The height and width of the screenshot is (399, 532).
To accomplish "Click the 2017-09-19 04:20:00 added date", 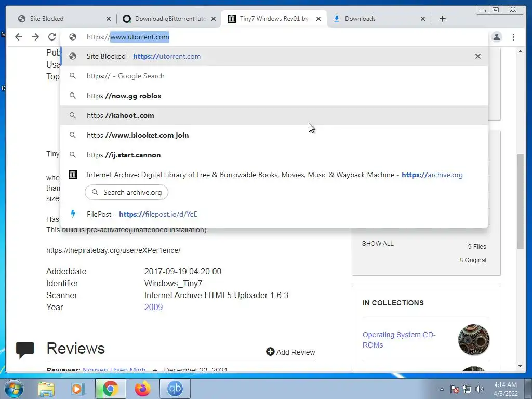I will pos(183,271).
